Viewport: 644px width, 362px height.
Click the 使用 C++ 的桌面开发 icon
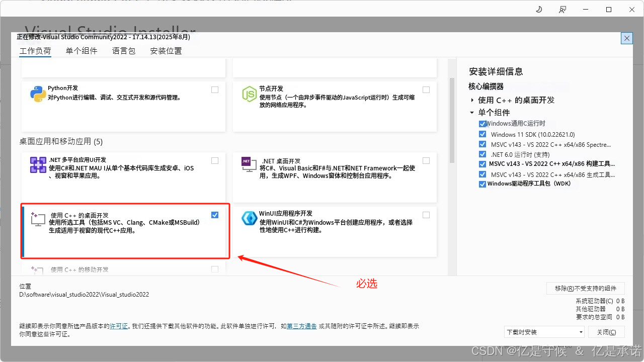click(39, 219)
